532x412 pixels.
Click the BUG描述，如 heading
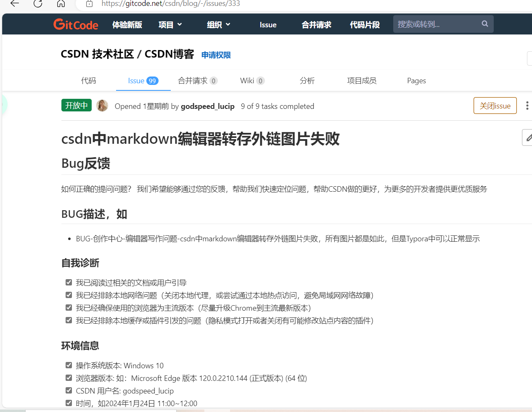point(94,214)
